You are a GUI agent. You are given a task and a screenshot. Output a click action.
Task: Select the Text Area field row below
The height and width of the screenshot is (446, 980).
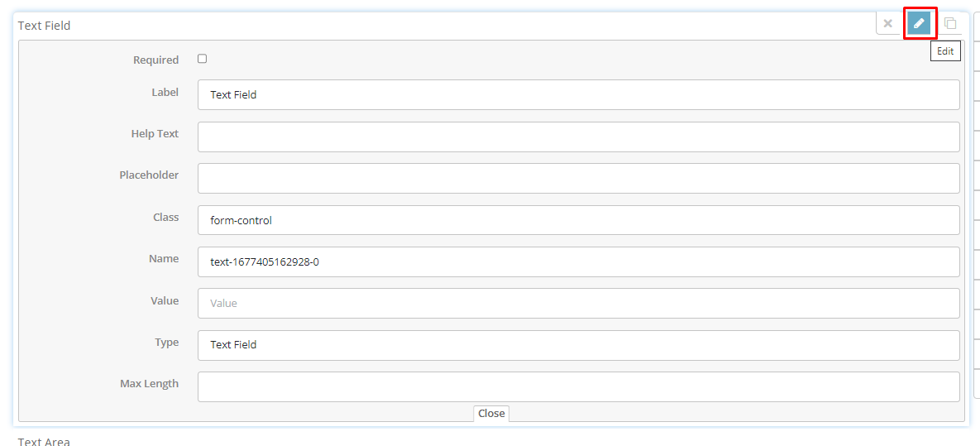(45, 442)
